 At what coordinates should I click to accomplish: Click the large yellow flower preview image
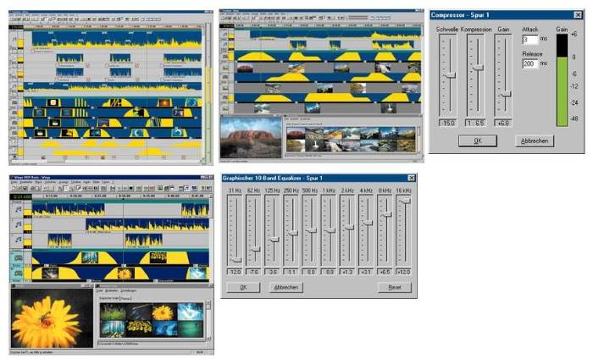(52, 318)
